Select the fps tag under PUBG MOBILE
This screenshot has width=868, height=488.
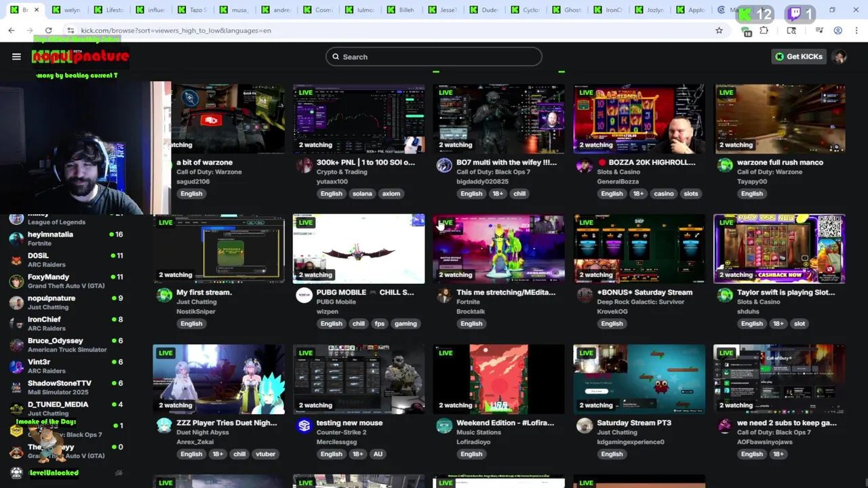379,324
